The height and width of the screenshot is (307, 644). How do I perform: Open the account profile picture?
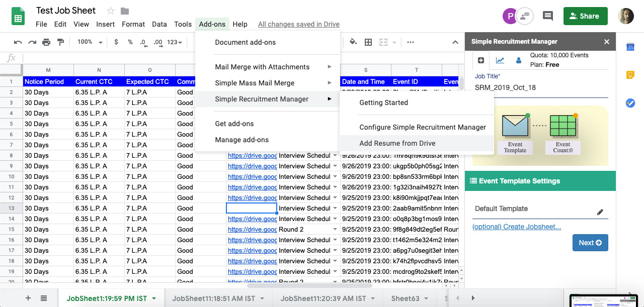626,16
